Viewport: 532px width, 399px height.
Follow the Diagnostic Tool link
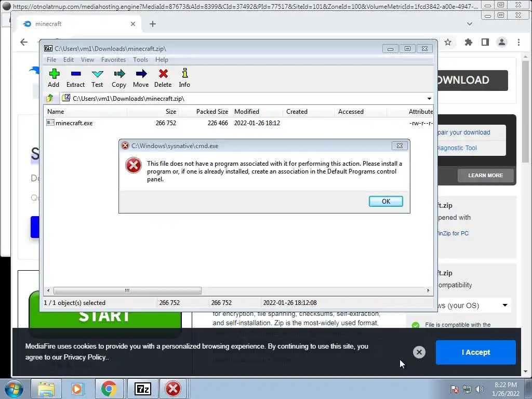click(x=457, y=148)
